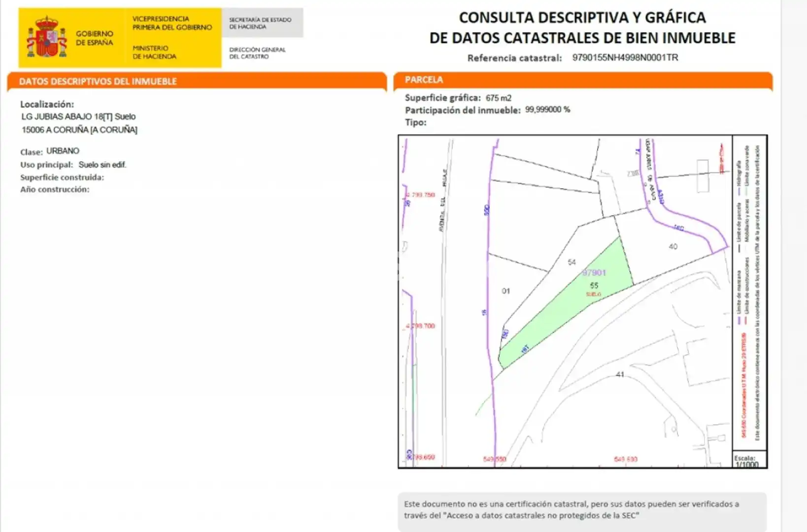Click 'VICEPRESIDENCIA PRIMERA DEL GOBIERNO' text
This screenshot has width=807, height=532.
(172, 23)
